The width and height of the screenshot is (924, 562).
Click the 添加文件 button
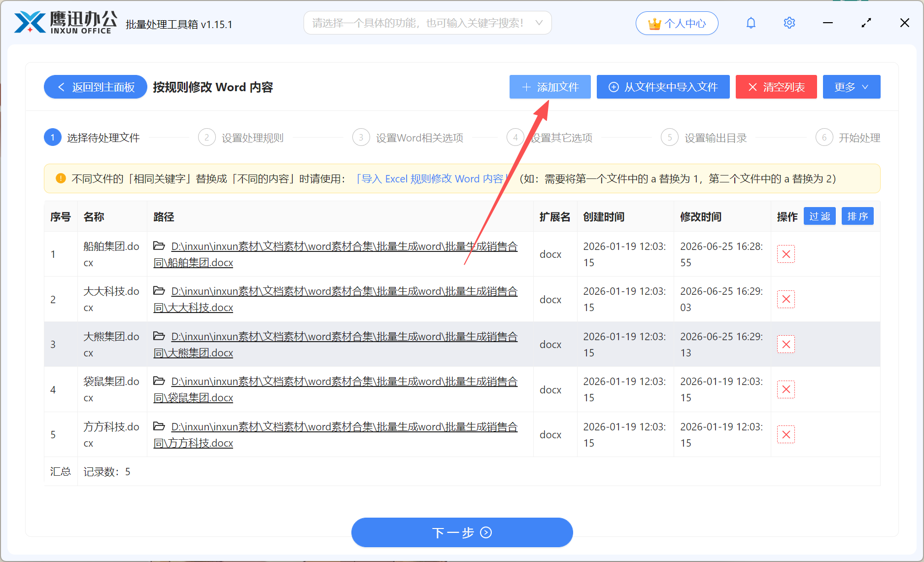pyautogui.click(x=550, y=87)
